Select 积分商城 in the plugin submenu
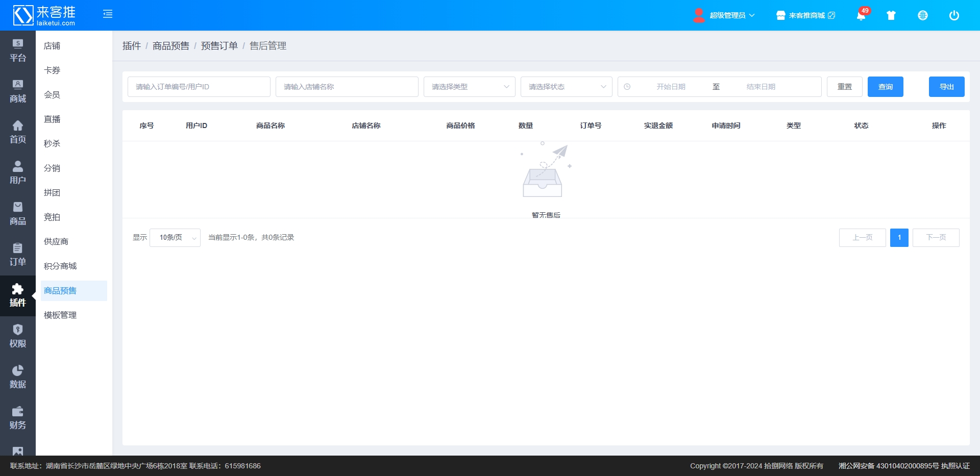The image size is (980, 476). point(60,266)
